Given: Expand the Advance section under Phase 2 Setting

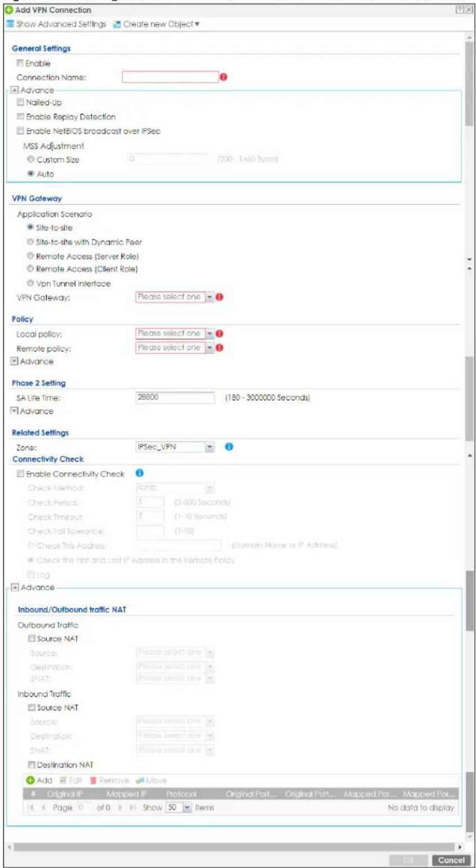Looking at the screenshot, I should 14,411.
